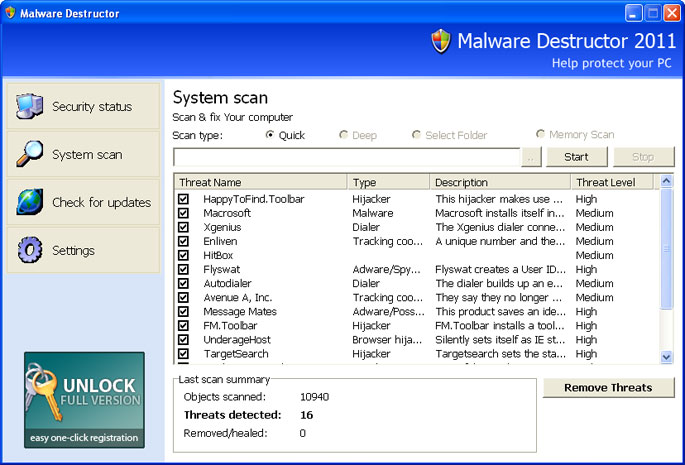Sort by the Threat Name column header

[x=261, y=182]
